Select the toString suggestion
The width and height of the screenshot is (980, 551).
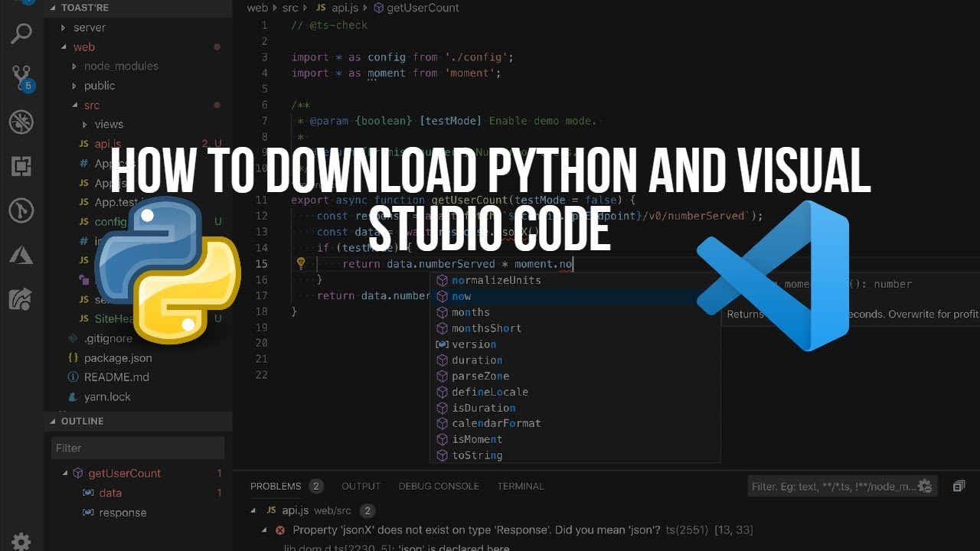tap(574, 455)
